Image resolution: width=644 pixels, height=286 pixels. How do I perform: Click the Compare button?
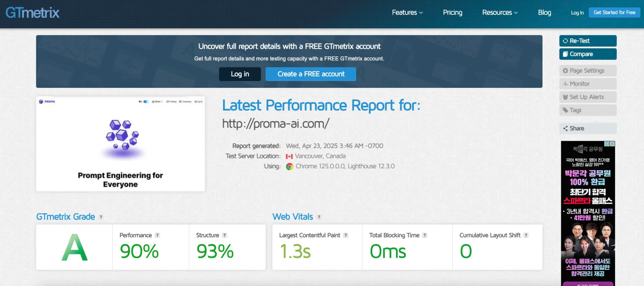[588, 54]
